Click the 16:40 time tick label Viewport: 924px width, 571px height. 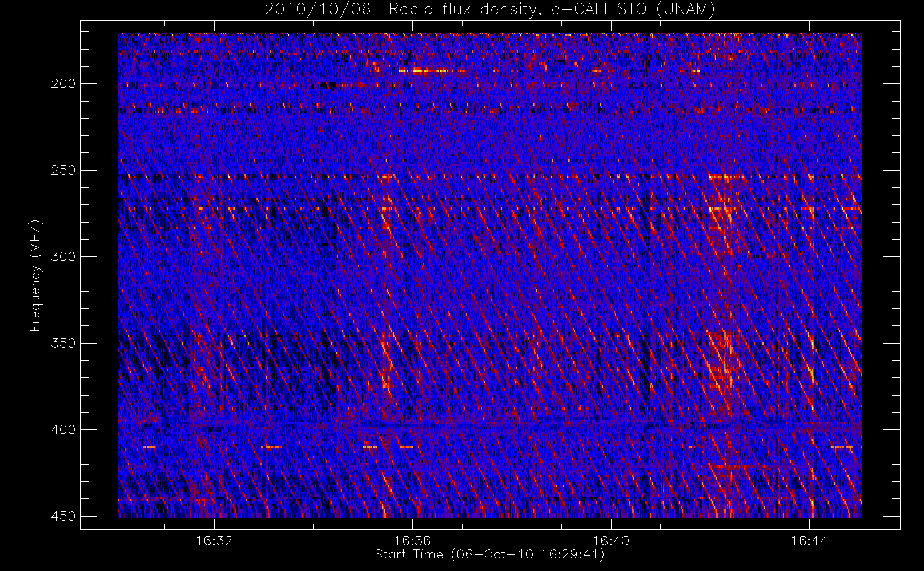(611, 541)
